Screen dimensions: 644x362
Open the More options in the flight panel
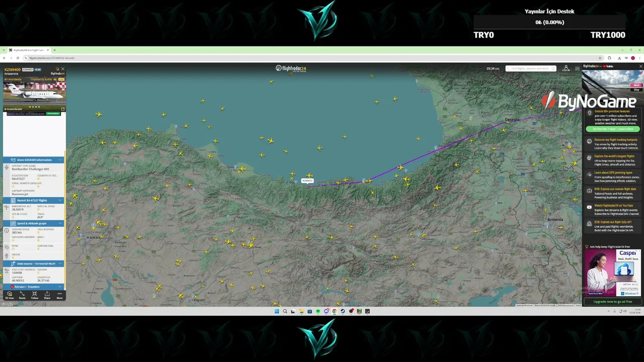coord(59,295)
